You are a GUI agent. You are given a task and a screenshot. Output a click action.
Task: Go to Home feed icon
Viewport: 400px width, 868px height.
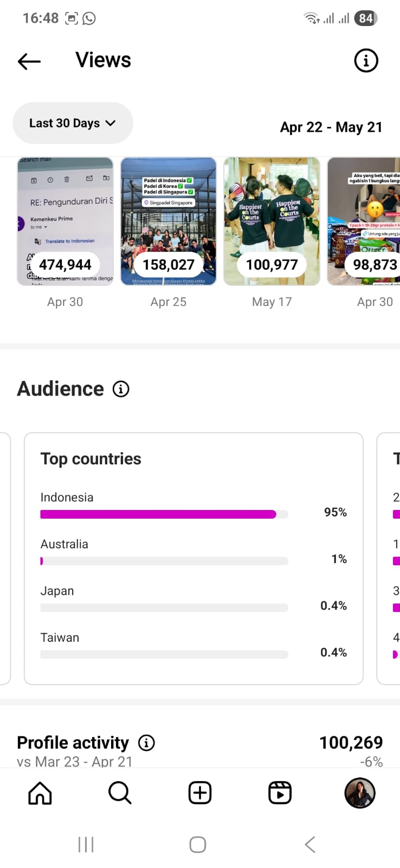click(x=40, y=793)
